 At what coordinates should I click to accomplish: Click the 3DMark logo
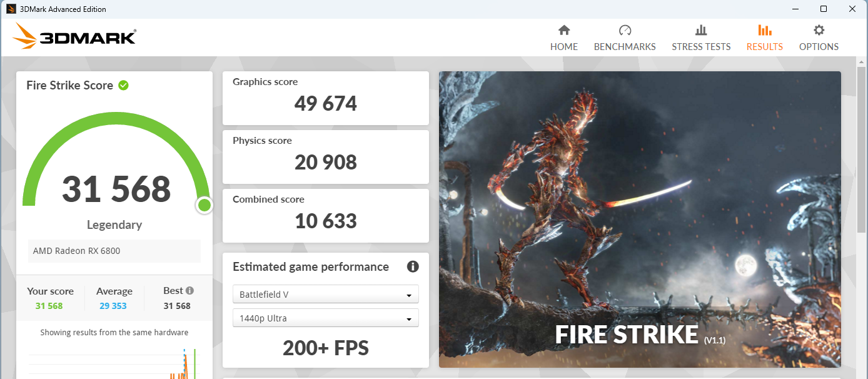74,36
